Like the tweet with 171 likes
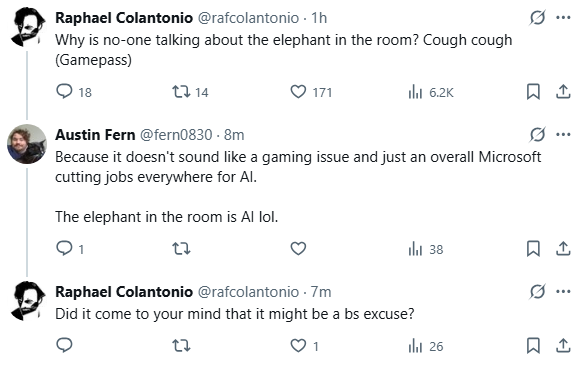Image resolution: width=583 pixels, height=365 pixels. point(311,92)
